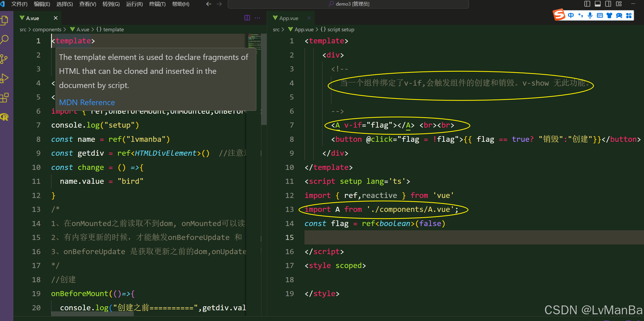Open the 编辑(E) menu

point(42,4)
